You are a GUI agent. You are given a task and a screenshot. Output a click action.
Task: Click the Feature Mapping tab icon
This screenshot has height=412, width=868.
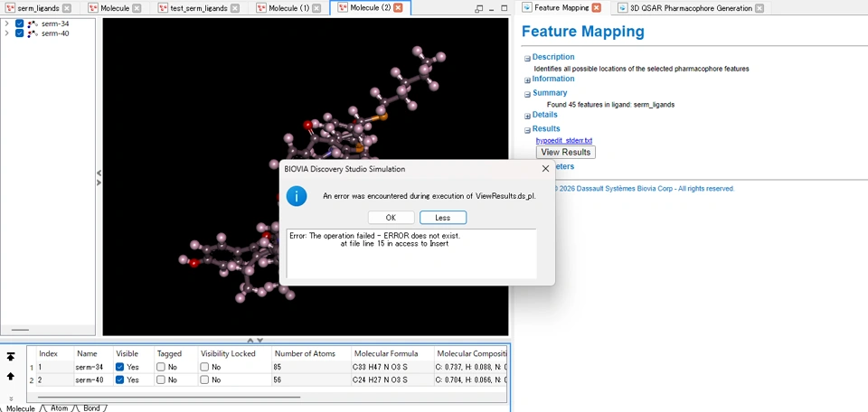pyautogui.click(x=527, y=8)
